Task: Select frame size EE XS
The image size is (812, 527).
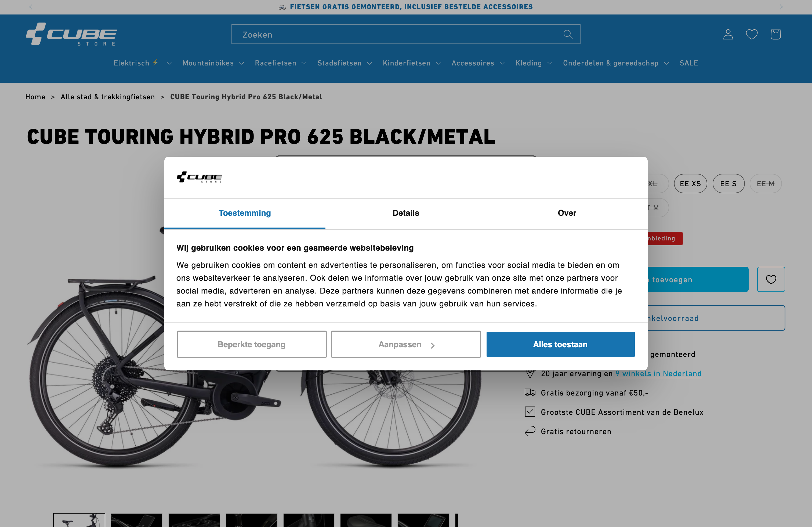Action: [690, 184]
